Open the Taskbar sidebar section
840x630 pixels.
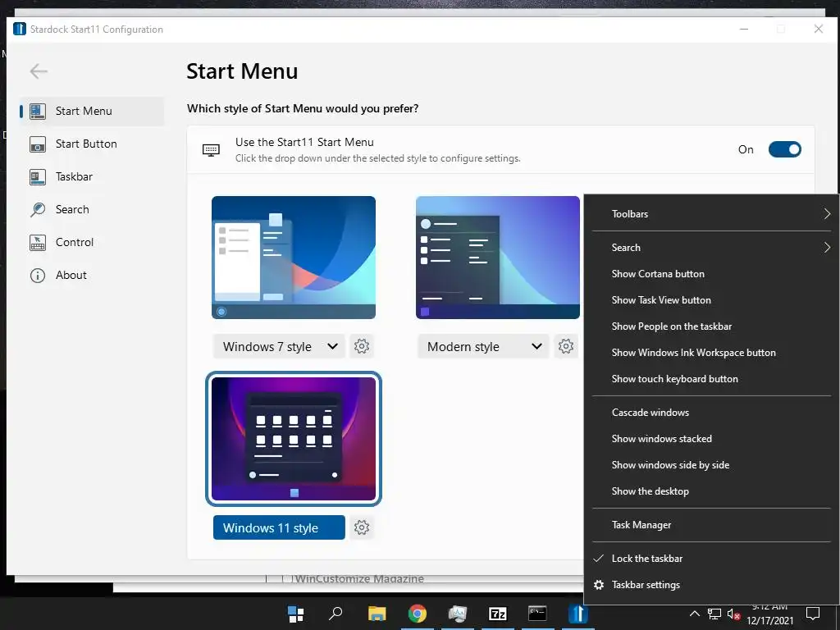point(92,176)
